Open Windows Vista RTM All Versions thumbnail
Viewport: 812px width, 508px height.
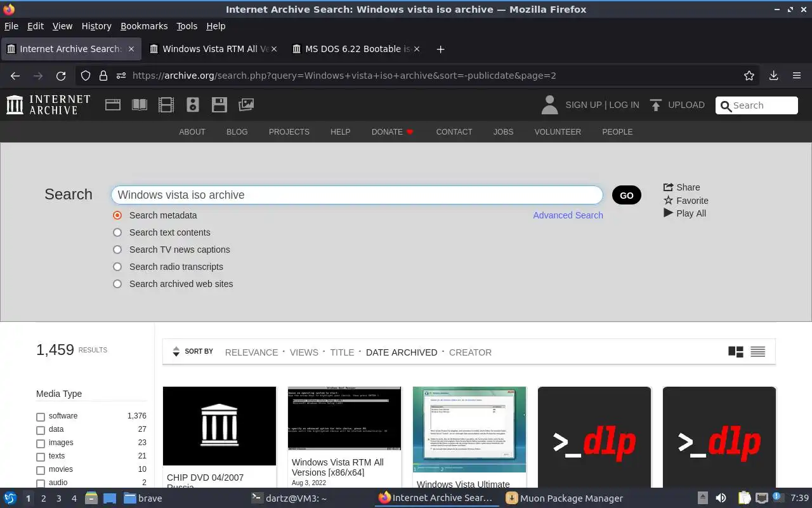(344, 418)
